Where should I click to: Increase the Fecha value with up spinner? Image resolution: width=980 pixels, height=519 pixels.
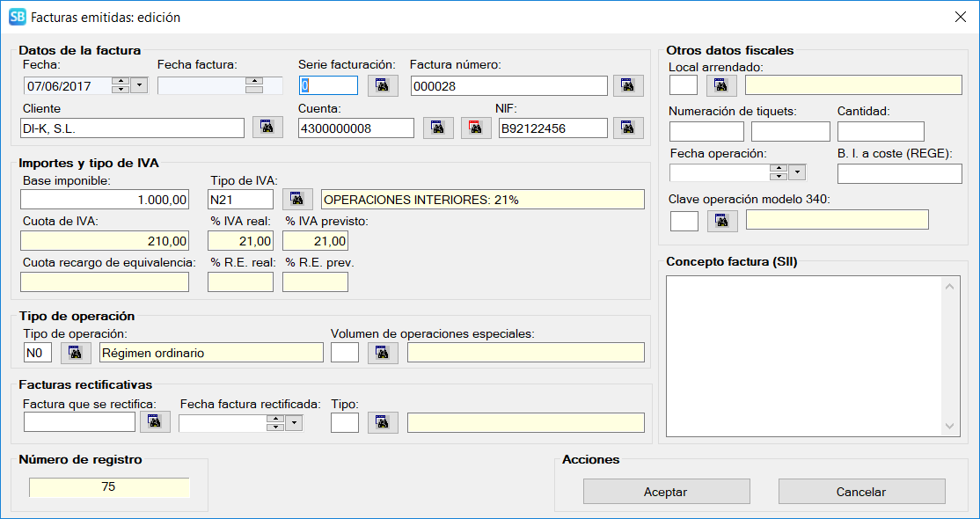[x=121, y=81]
